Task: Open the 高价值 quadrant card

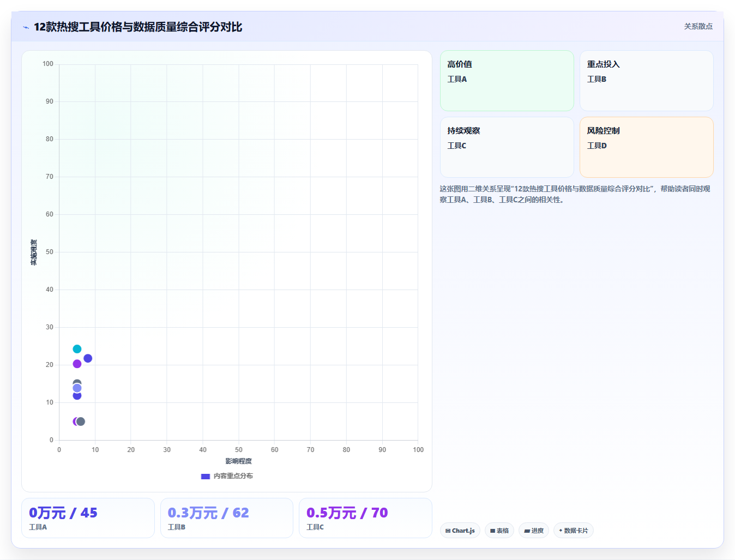Action: coord(507,81)
